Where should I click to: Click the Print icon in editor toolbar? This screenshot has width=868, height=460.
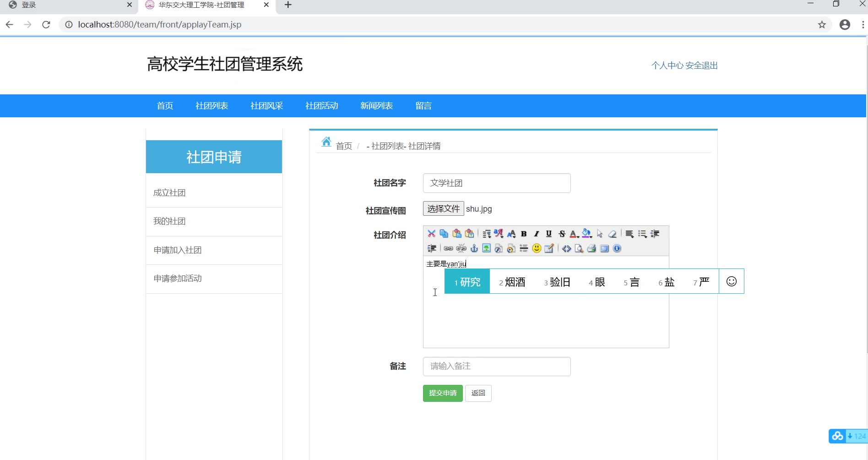tap(591, 248)
